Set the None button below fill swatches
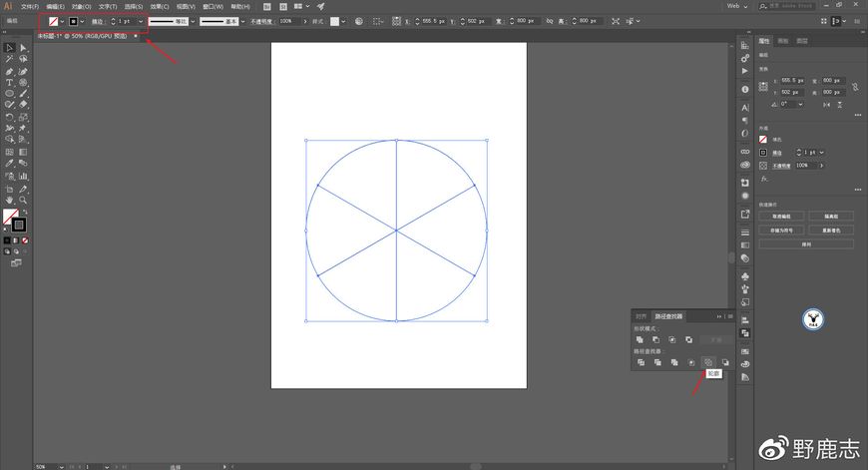Image resolution: width=868 pixels, height=470 pixels. 25,240
